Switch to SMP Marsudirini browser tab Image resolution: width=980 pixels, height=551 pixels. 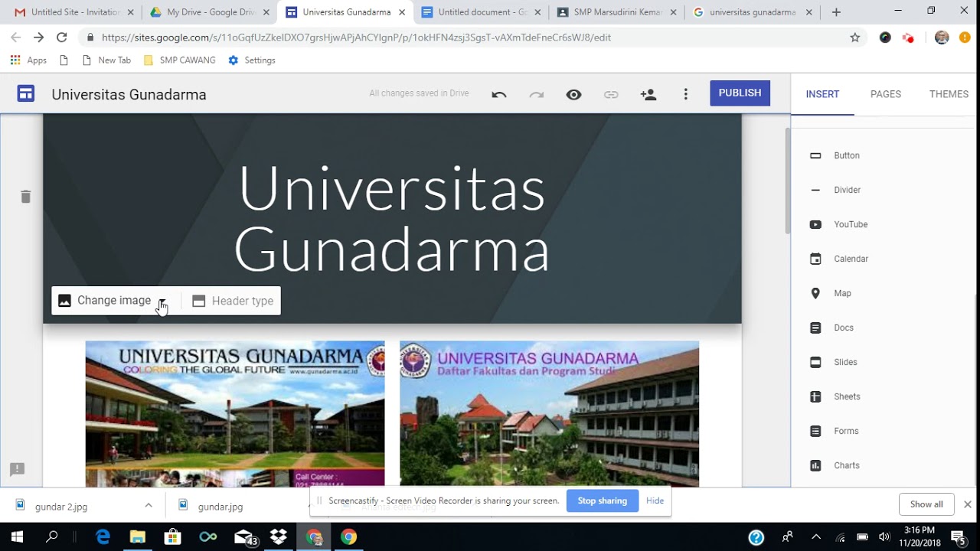pyautogui.click(x=616, y=12)
